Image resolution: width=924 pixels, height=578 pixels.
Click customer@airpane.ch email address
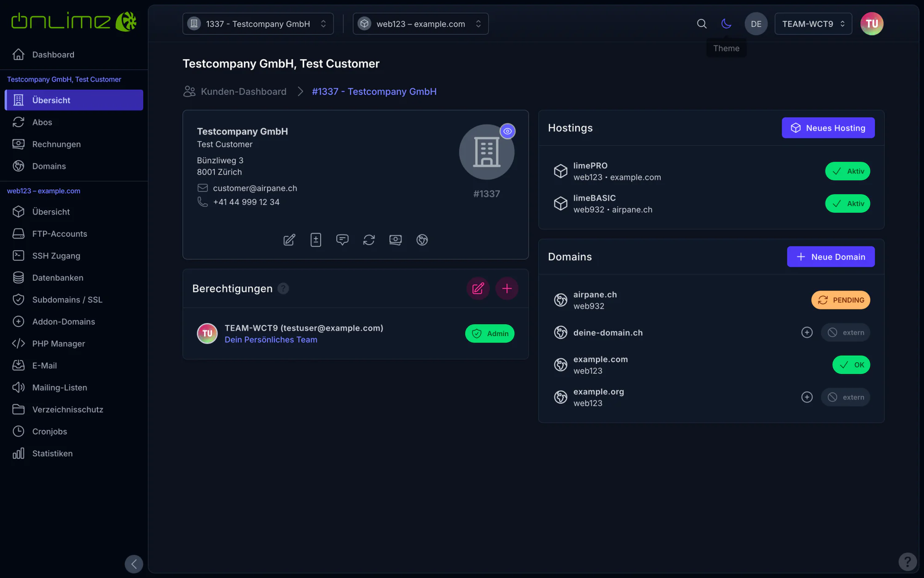(255, 188)
